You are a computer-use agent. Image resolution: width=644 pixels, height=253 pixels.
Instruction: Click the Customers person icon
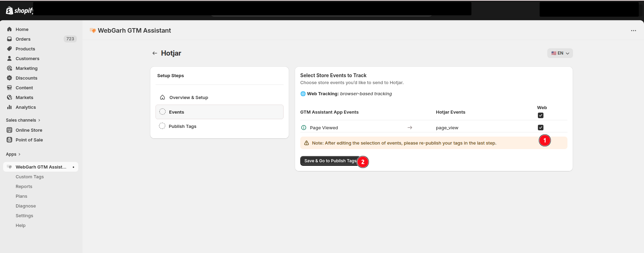click(x=9, y=58)
